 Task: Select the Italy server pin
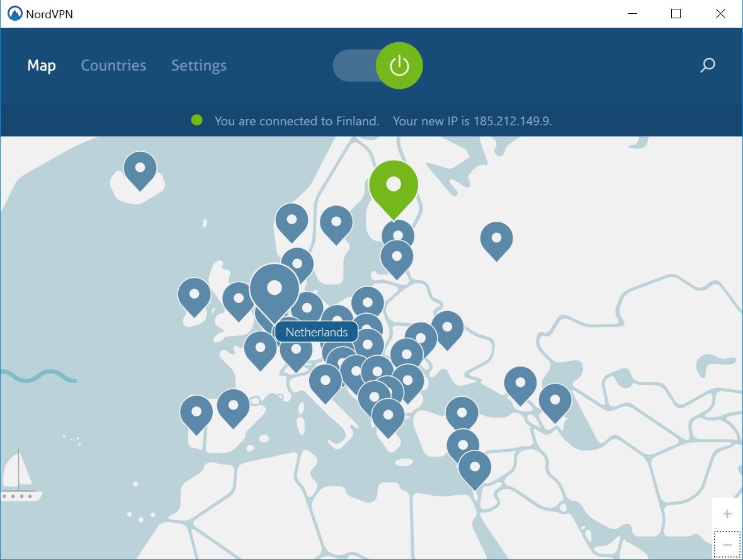coord(325,383)
